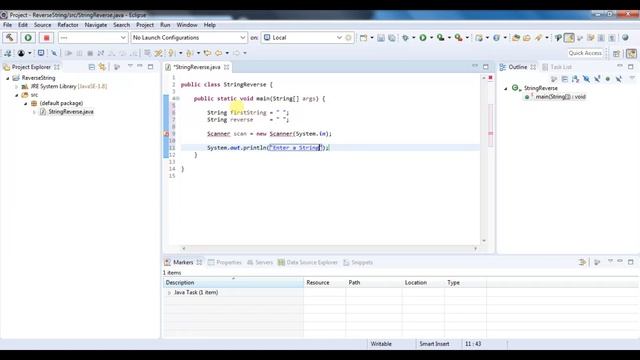Switch to the Servers tab
Screen dimensions: 640x360
point(260,262)
